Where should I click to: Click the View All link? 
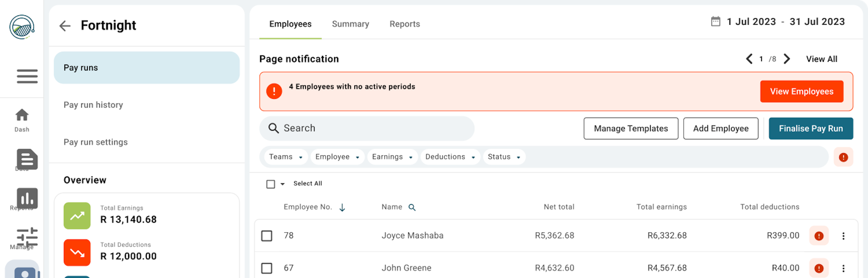[x=821, y=59]
